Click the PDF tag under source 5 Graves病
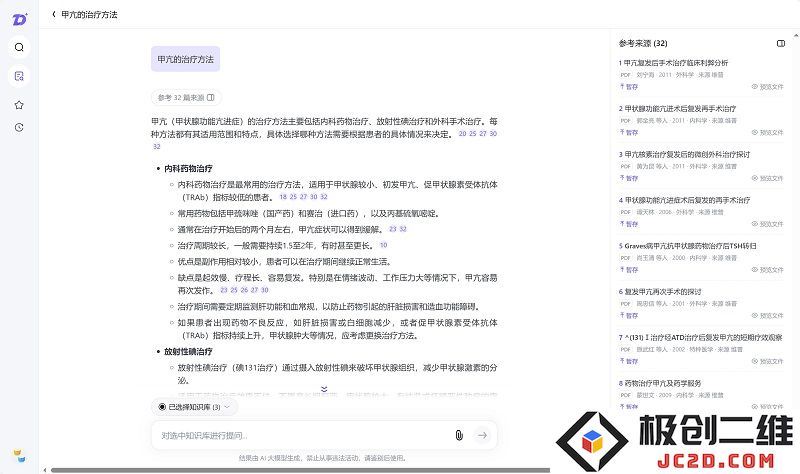This screenshot has height=474, width=800. pyautogui.click(x=626, y=258)
